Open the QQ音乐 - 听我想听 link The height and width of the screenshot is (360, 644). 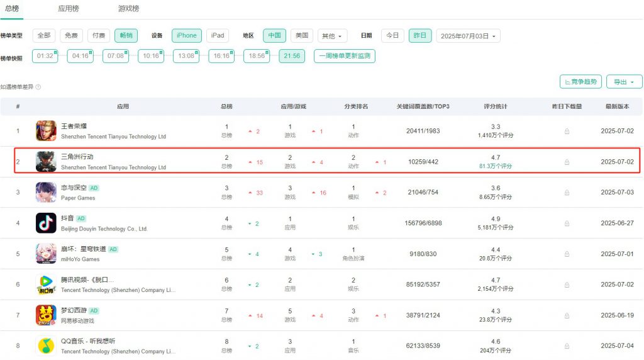point(88,341)
